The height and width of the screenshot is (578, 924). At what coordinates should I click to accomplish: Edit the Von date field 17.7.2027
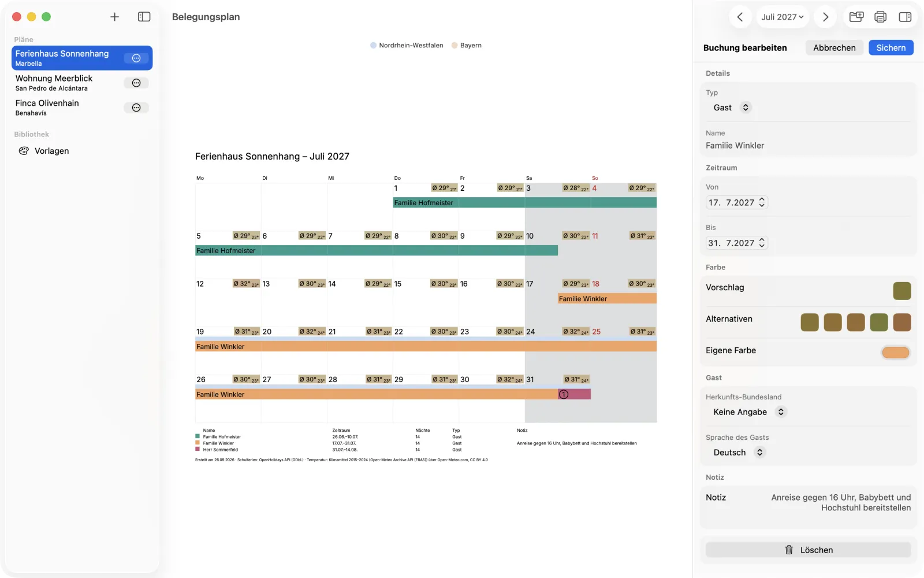(731, 202)
